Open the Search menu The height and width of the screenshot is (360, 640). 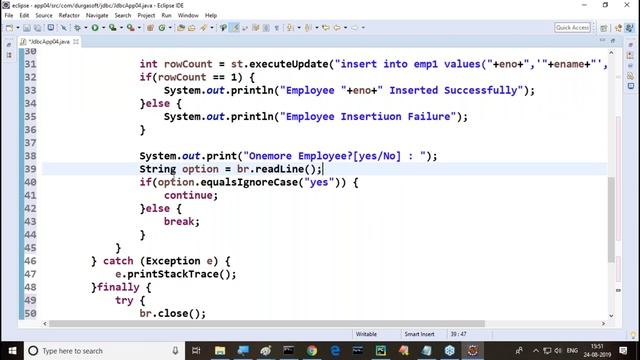pyautogui.click(x=122, y=16)
